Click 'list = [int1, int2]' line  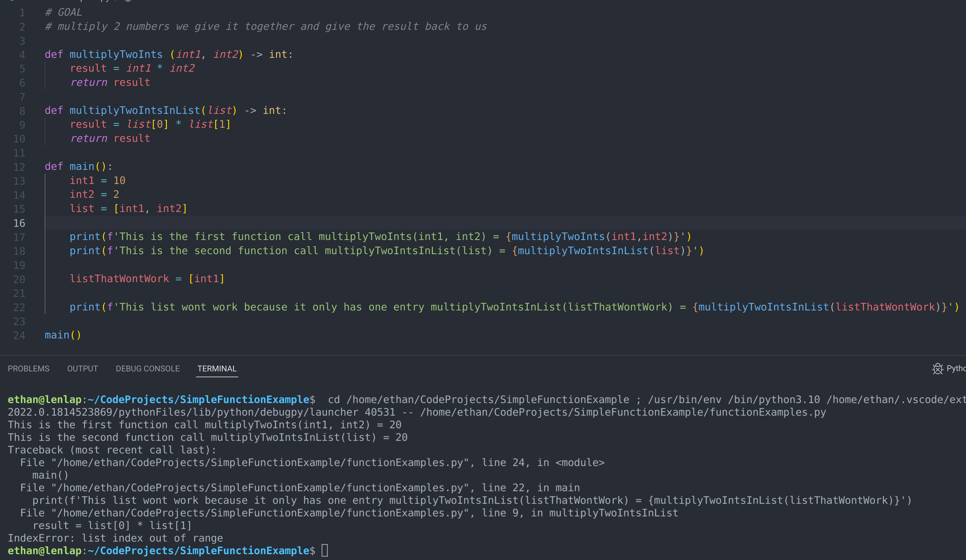(128, 208)
